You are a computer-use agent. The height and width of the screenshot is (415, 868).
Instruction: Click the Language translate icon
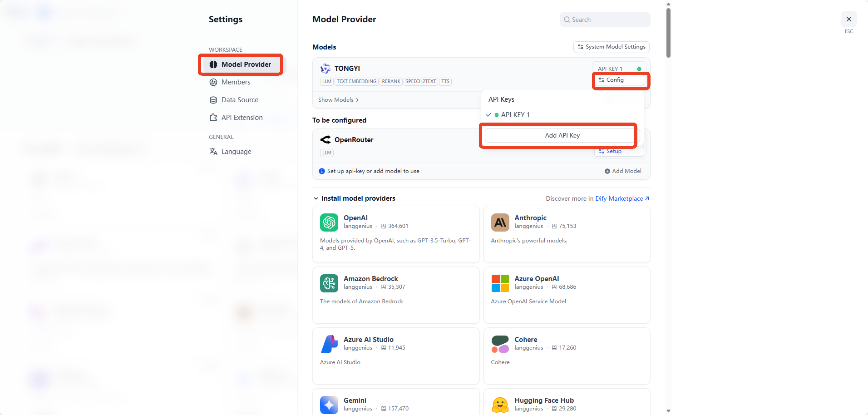213,152
